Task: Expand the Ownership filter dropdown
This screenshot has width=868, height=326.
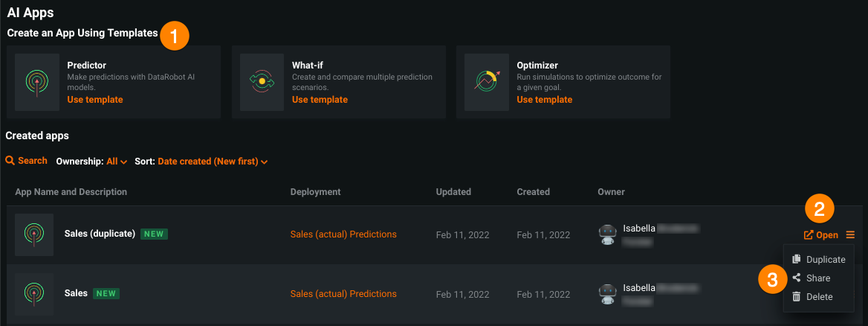Action: click(x=117, y=161)
